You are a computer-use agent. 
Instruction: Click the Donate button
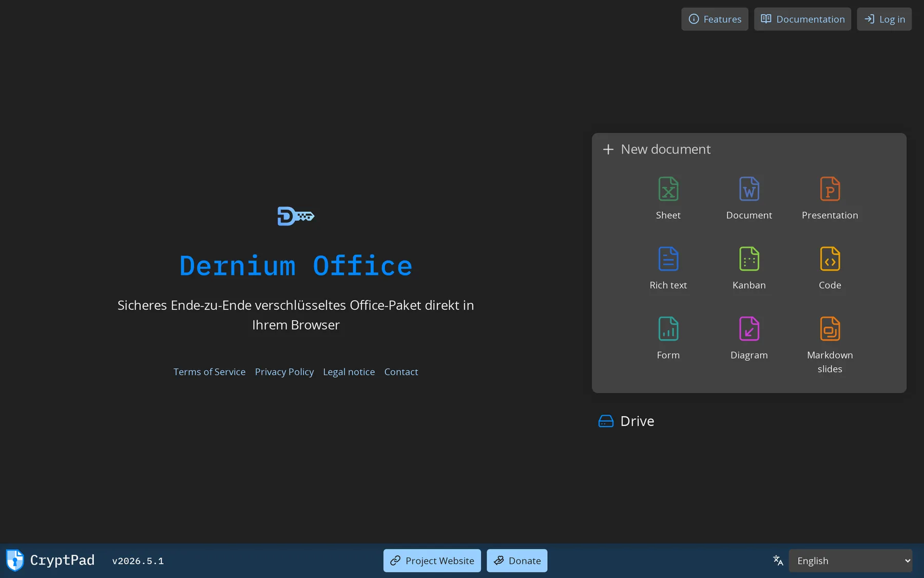tap(517, 561)
